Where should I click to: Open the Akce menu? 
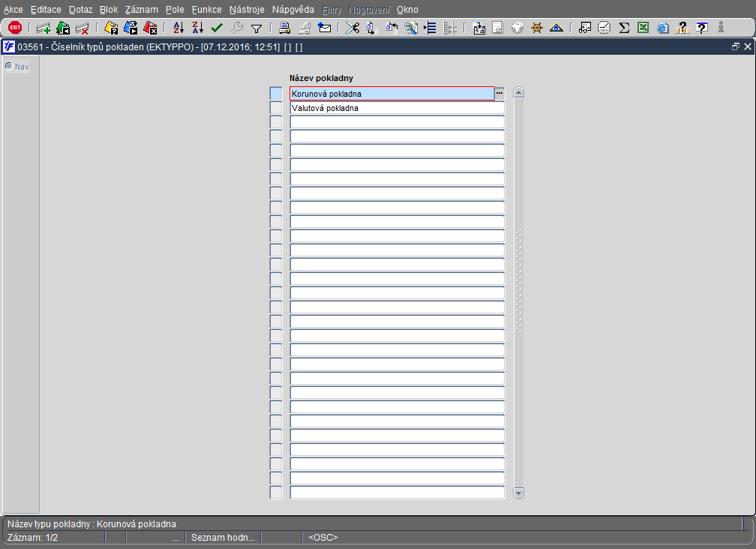pos(13,10)
